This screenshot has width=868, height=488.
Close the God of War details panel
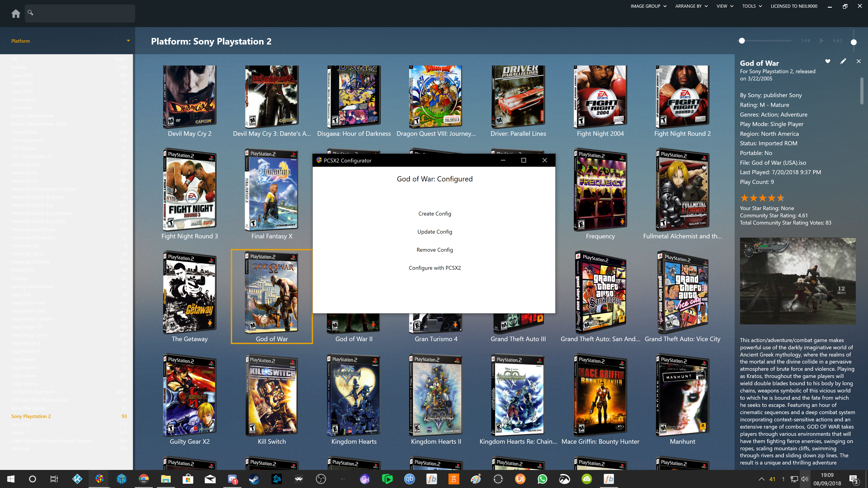[x=859, y=61]
